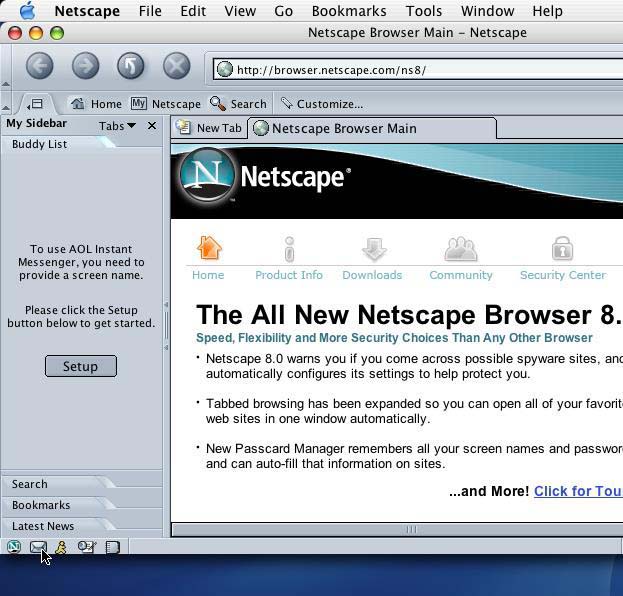Open the Go menu
Image resolution: width=623 pixels, height=596 pixels.
(284, 11)
